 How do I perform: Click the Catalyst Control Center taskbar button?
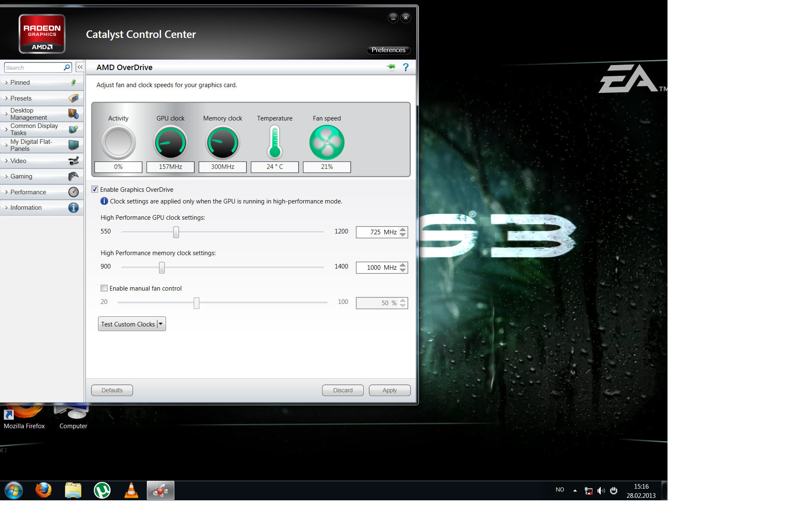click(x=161, y=490)
